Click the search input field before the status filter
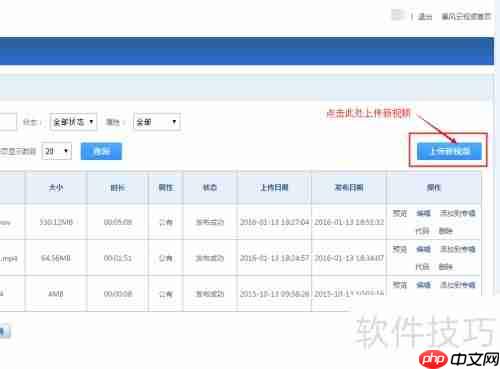 click(7, 122)
